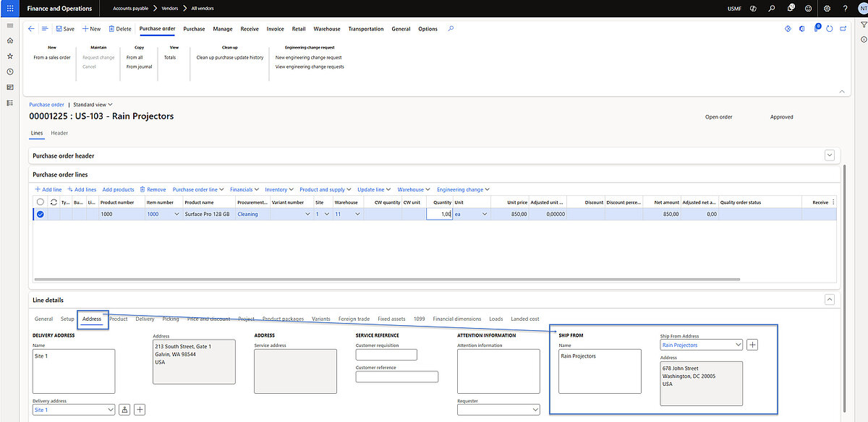Click Remove in Purchase order lines

click(x=153, y=189)
